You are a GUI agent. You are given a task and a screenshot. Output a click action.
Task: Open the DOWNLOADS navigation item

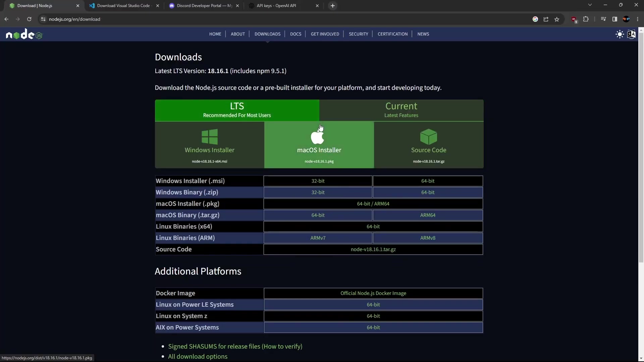click(267, 34)
